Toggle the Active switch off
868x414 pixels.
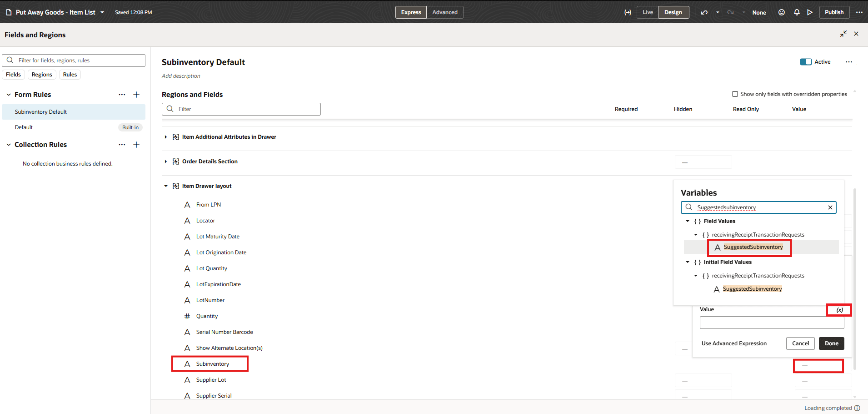click(x=806, y=62)
